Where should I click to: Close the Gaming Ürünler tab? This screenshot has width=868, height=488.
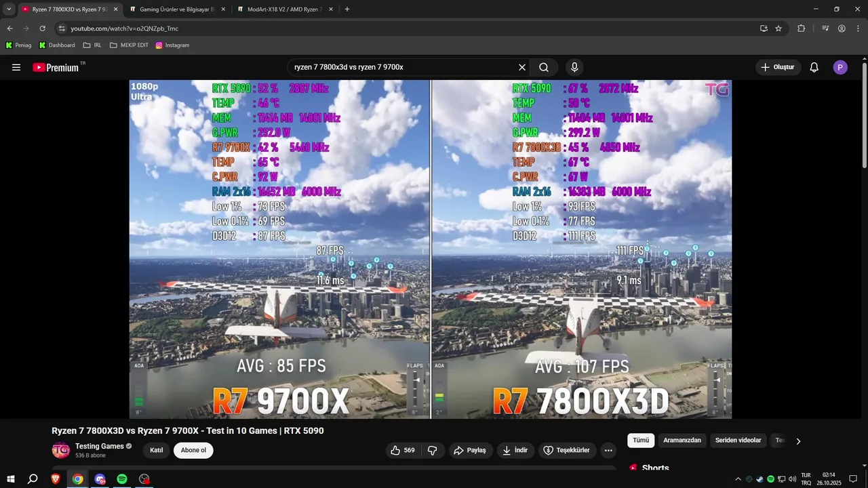coord(223,9)
